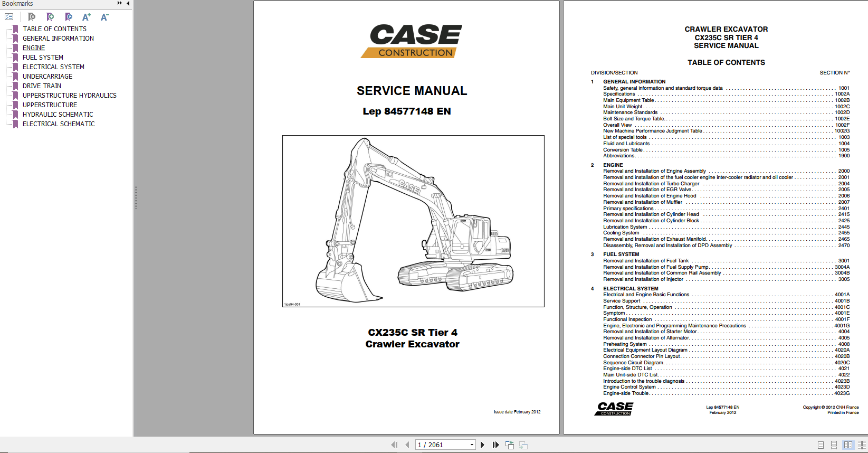Screen dimensions: 868x453
Task: Click the bookmark properties icon
Action: pos(69,17)
